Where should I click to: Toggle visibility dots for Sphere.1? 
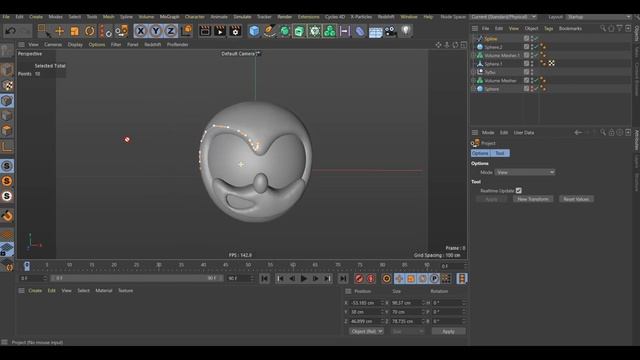(532, 64)
